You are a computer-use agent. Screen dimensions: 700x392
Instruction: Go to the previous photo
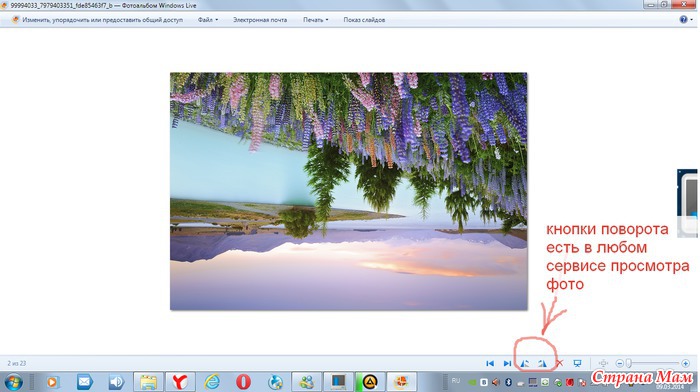click(x=490, y=363)
